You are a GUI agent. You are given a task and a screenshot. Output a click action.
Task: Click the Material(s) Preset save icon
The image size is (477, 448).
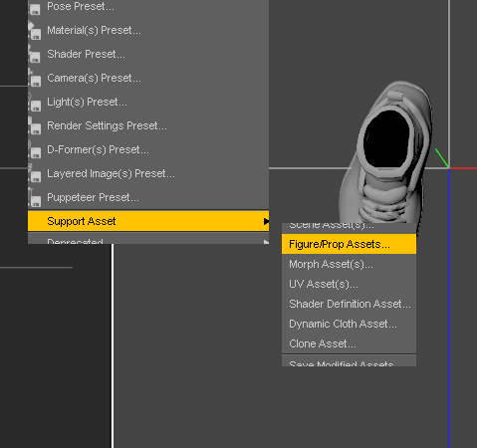coord(35,32)
